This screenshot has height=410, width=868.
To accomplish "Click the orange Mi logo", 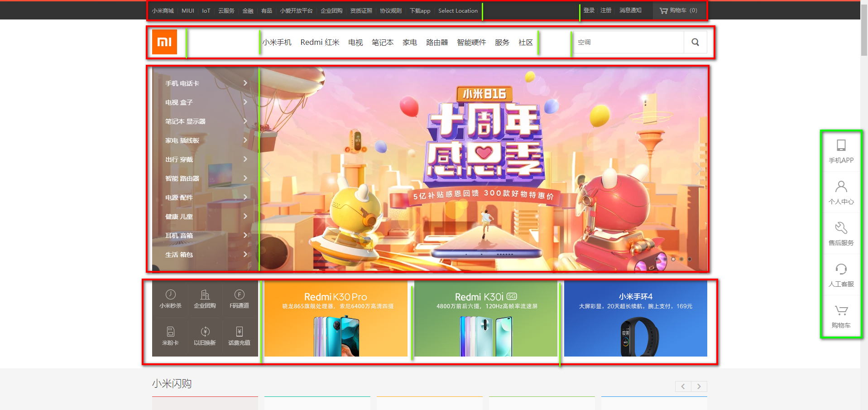I will (x=164, y=42).
